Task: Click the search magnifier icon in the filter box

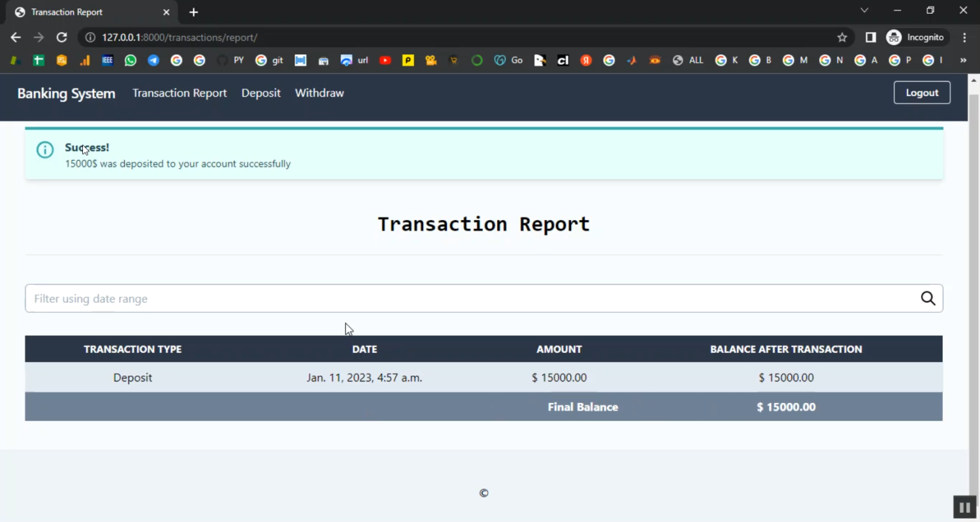Action: [x=928, y=299]
